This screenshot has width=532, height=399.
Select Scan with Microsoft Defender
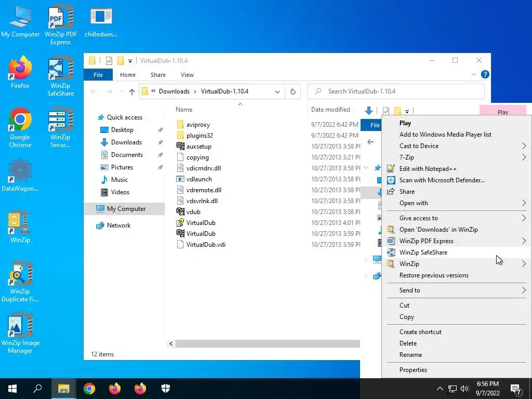pos(457,180)
